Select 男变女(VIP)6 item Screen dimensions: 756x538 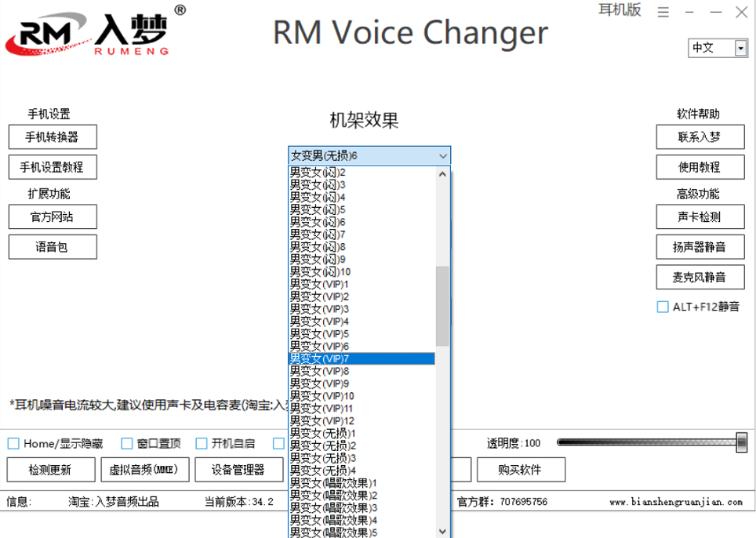point(362,347)
